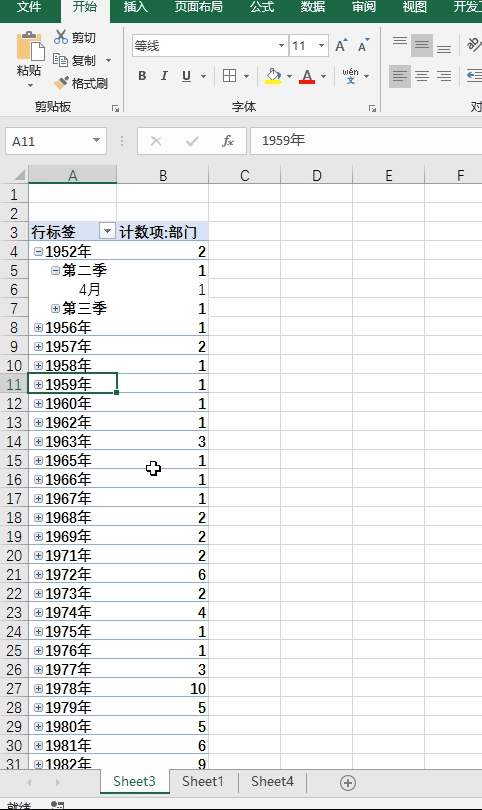This screenshot has height=810, width=482.
Task: Click the insert function fx icon
Action: click(228, 141)
